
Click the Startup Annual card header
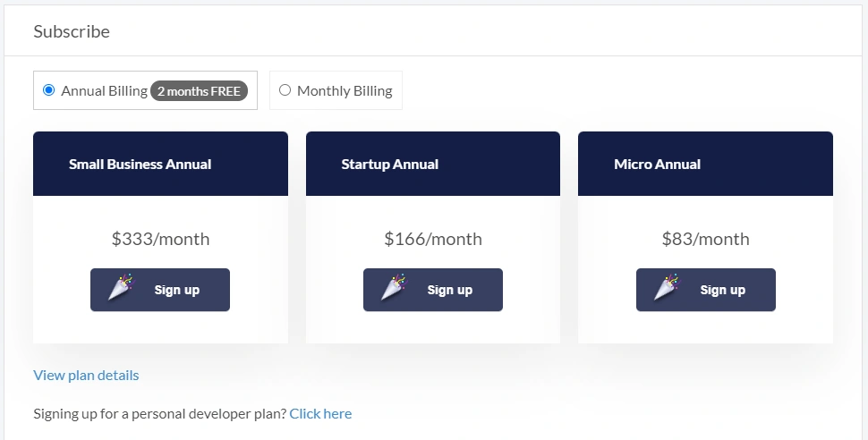(433, 164)
